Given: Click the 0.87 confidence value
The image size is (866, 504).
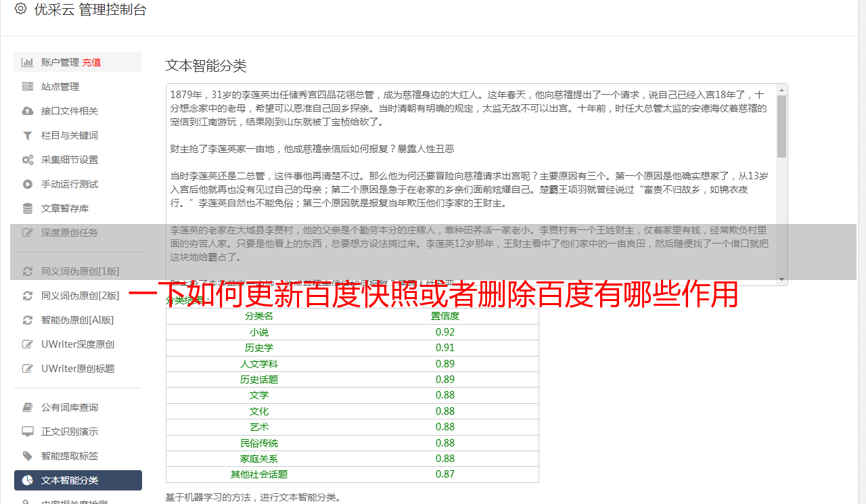Looking at the screenshot, I should click(445, 474).
